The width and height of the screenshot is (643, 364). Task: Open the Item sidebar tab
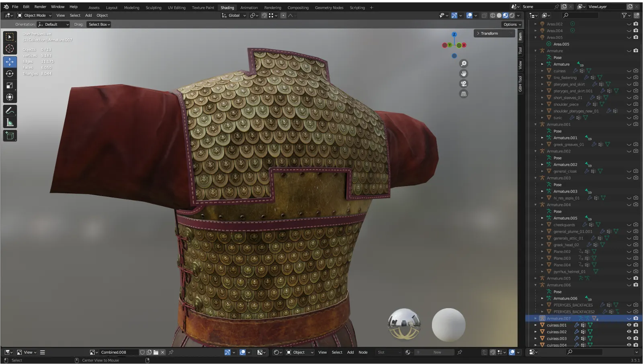pyautogui.click(x=520, y=37)
